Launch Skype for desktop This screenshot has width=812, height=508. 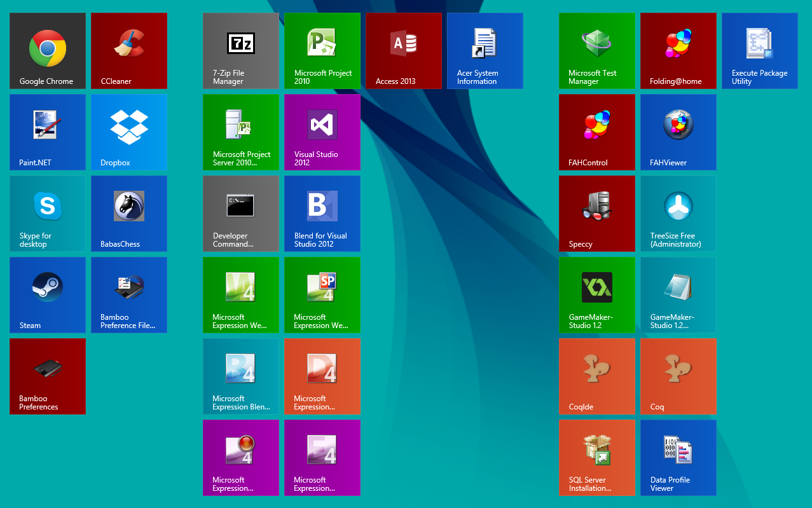[x=48, y=214]
